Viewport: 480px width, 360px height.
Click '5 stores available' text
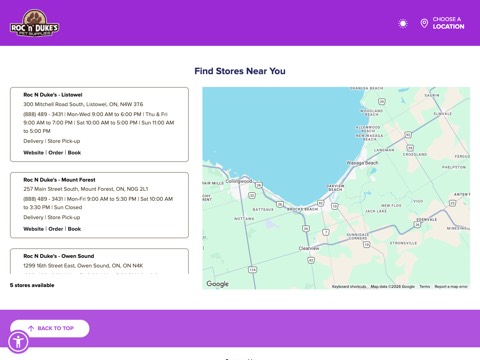coord(32,285)
